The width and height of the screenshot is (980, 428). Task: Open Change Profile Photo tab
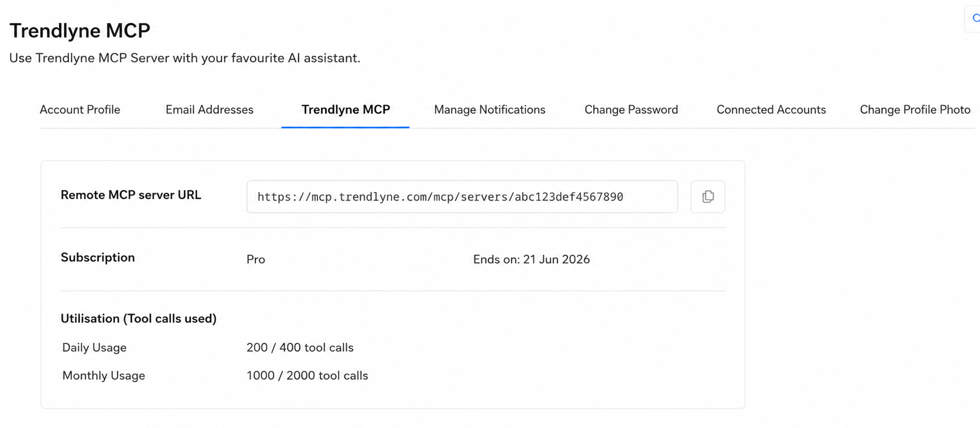915,110
